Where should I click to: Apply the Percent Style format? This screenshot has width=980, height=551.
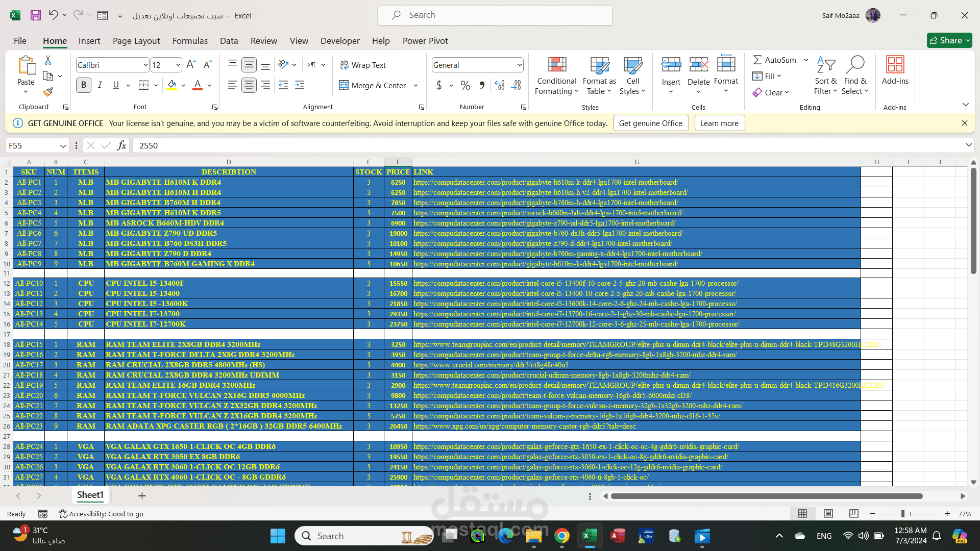pyautogui.click(x=465, y=85)
